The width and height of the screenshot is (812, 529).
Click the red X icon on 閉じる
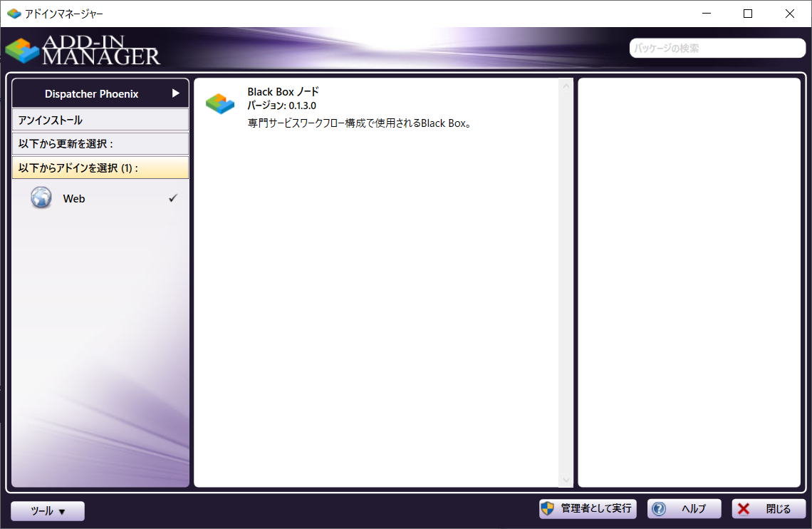744,509
